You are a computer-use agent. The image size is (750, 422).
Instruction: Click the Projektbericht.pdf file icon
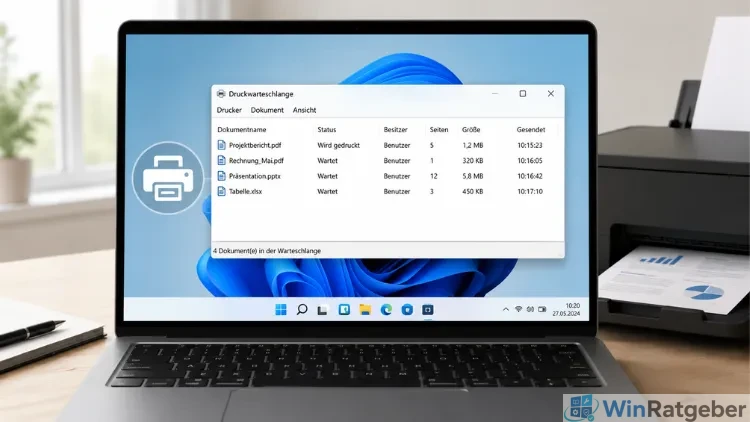(x=221, y=145)
